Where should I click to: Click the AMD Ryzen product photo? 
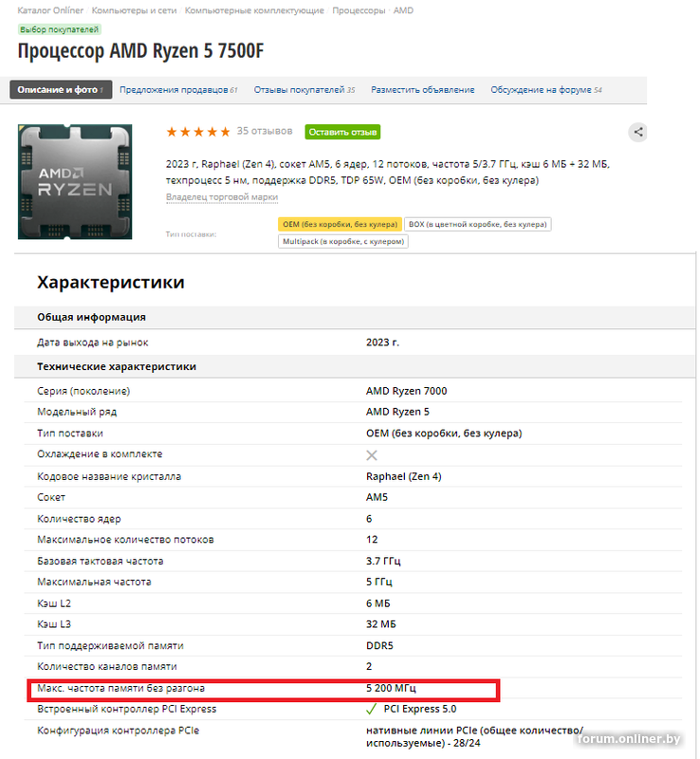[75, 180]
